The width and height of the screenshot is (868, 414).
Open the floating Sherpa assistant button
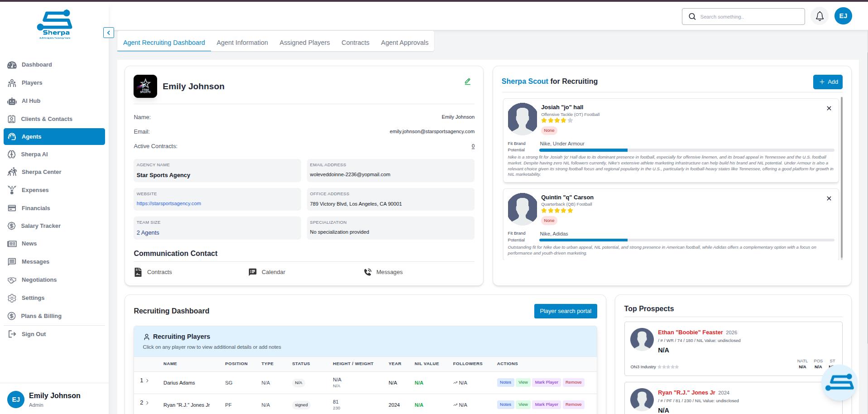pos(839,382)
